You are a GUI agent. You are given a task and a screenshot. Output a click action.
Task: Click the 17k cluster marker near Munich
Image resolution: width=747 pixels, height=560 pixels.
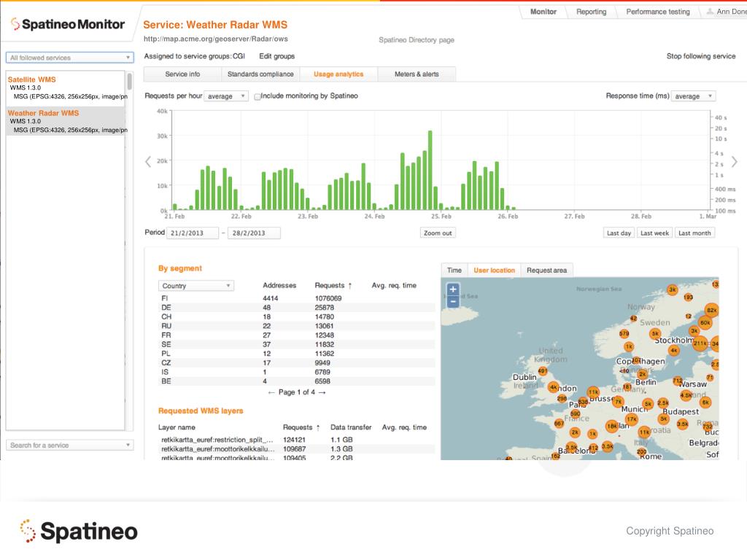632,419
